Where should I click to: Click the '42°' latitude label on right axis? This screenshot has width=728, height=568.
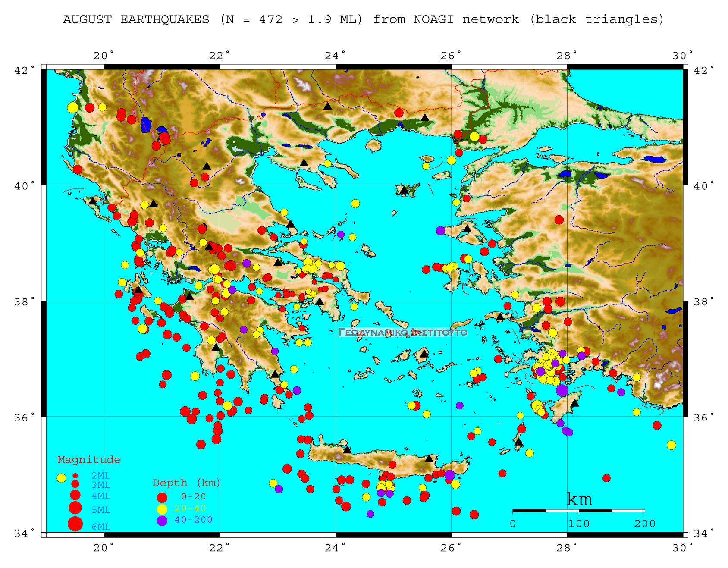point(704,70)
